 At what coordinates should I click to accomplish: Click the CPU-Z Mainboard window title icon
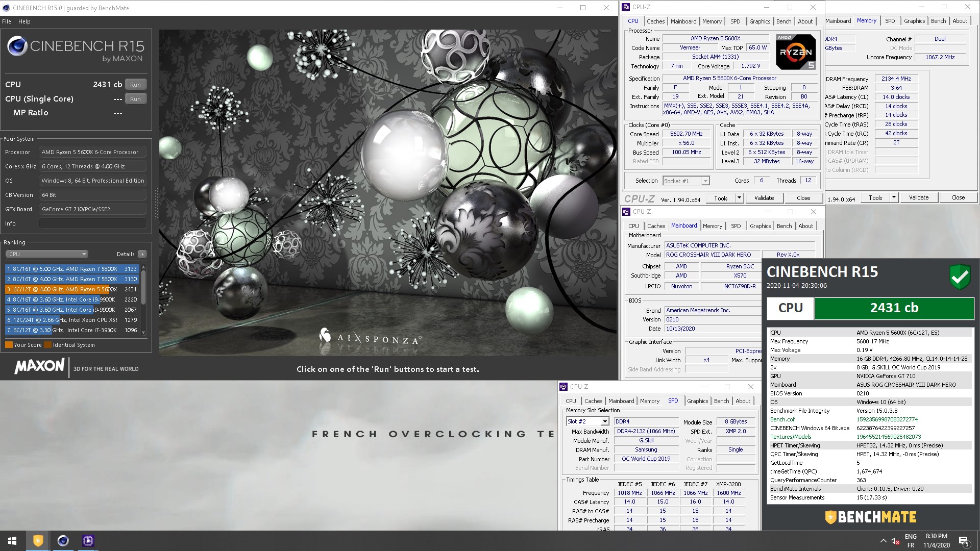pyautogui.click(x=627, y=212)
